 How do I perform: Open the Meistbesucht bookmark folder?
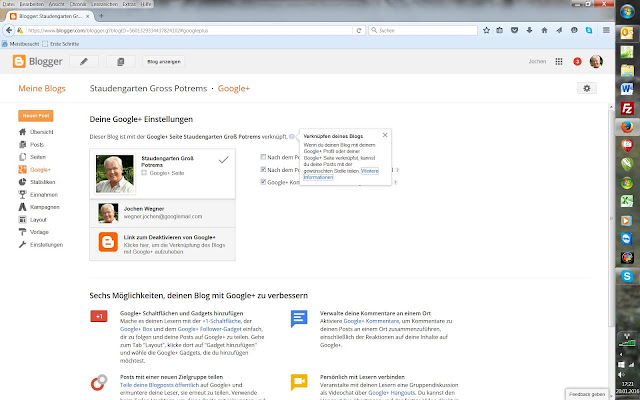pyautogui.click(x=20, y=44)
